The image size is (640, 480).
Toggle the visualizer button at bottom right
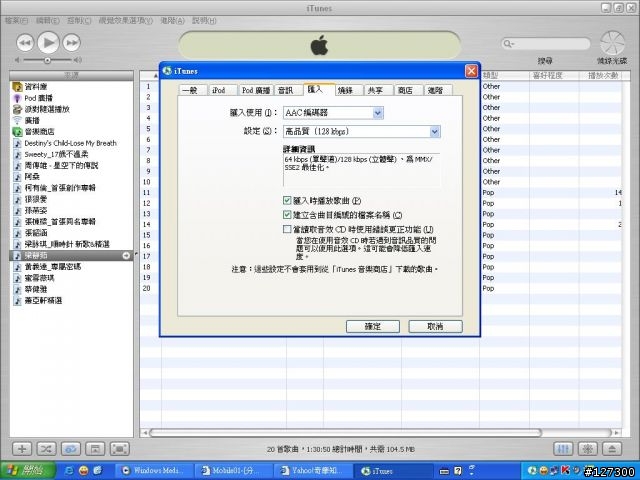pyautogui.click(x=588, y=449)
